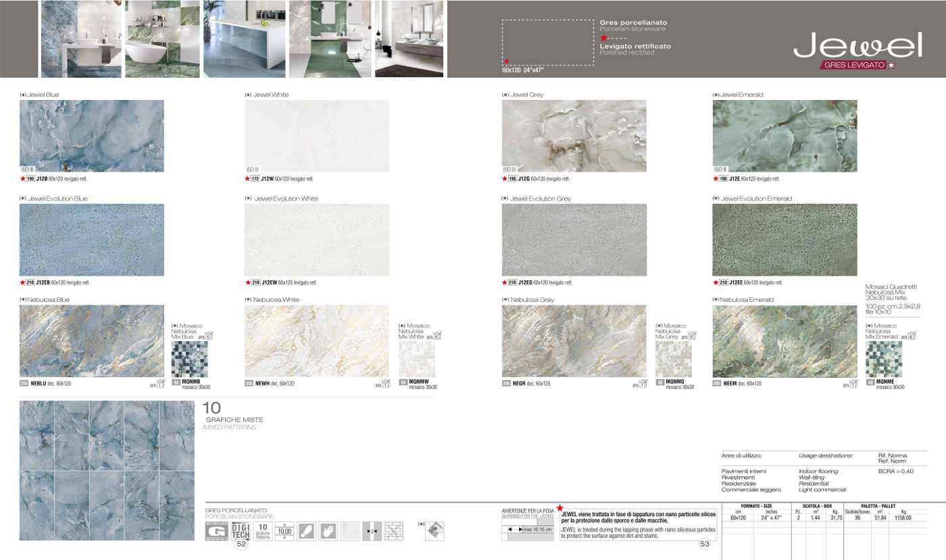Image resolution: width=946 pixels, height=560 pixels.
Task: Click the 'Indoor flooring' usage text
Action: click(x=818, y=471)
